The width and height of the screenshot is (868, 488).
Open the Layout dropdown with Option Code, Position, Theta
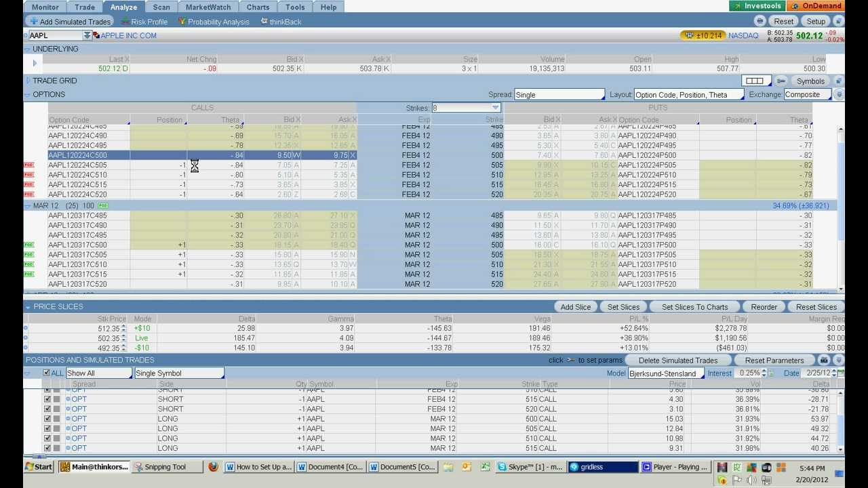point(689,95)
